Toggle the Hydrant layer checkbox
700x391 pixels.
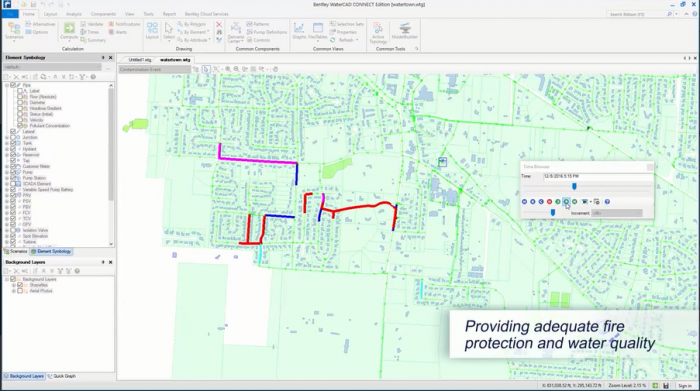[13, 149]
